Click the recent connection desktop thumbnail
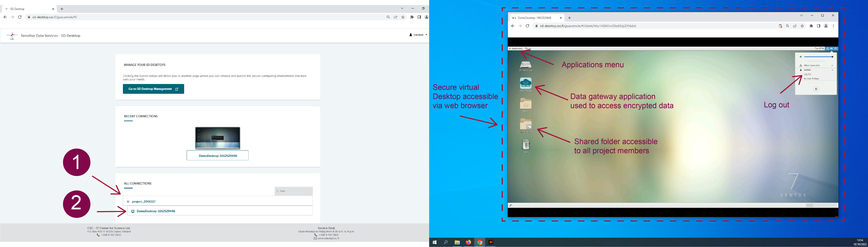The image size is (868, 247). (x=218, y=138)
